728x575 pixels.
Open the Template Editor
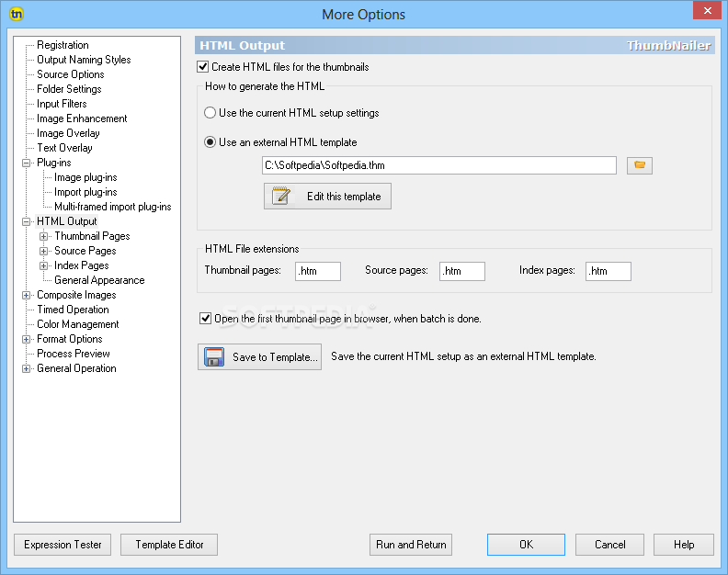(169, 545)
